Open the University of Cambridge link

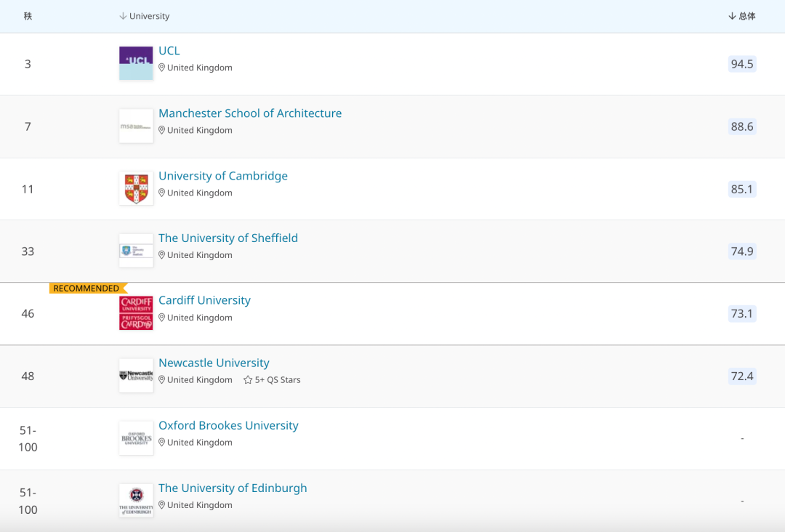223,176
